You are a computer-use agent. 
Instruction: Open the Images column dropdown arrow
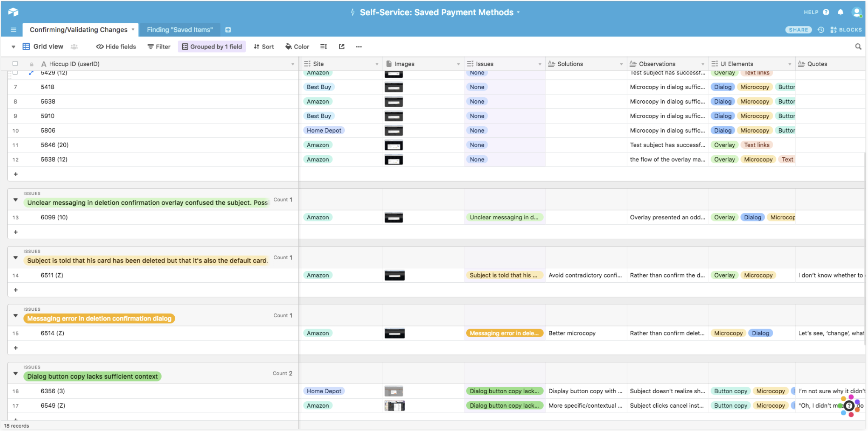(x=458, y=64)
